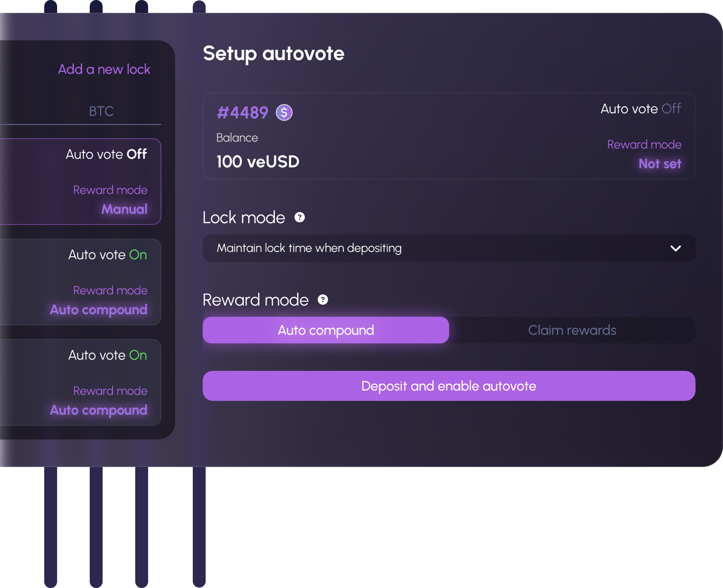The width and height of the screenshot is (723, 588).
Task: Click the dollar coin icon beside #4489
Action: click(x=284, y=112)
